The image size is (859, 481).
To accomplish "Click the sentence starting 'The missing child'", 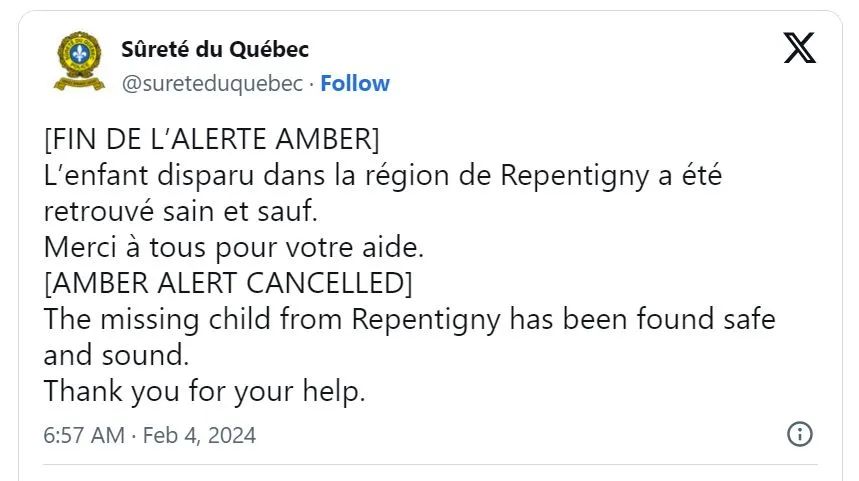I will click(409, 337).
